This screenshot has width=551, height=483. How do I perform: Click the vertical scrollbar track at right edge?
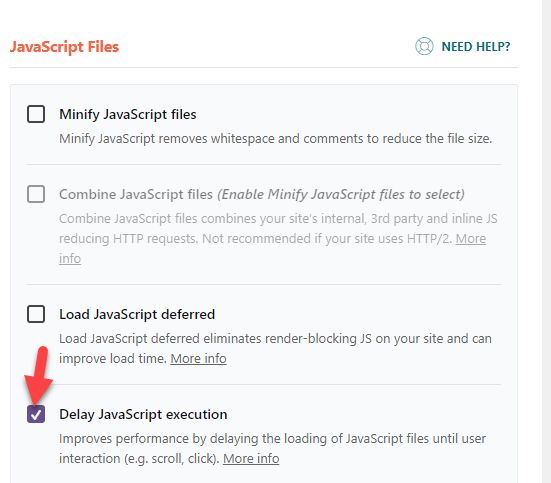(x=546, y=242)
